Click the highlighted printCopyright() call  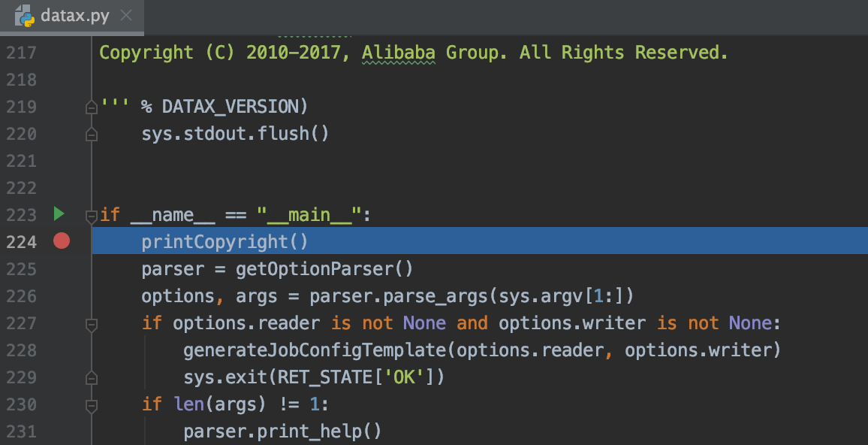(x=225, y=241)
